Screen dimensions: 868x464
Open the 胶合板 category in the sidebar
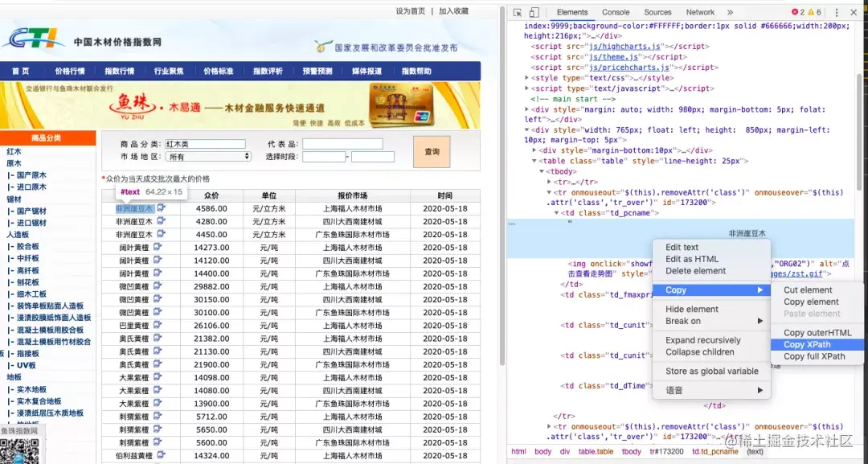[27, 246]
